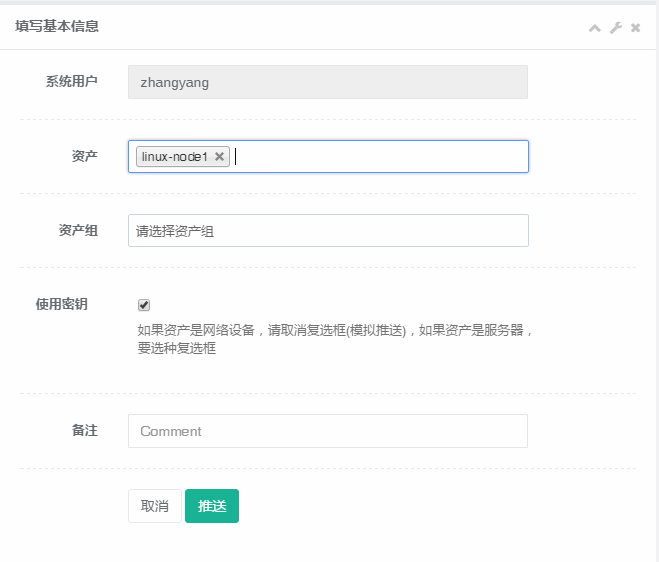The width and height of the screenshot is (659, 562).
Task: Focus the 资产 multi-select at text cursor
Action: pos(380,157)
